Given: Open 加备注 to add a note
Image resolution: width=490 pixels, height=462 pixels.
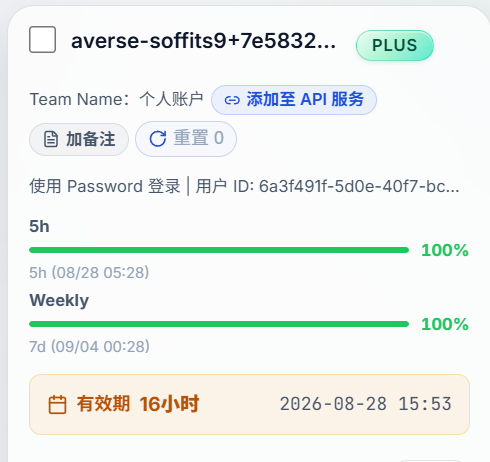Looking at the screenshot, I should tap(79, 139).
